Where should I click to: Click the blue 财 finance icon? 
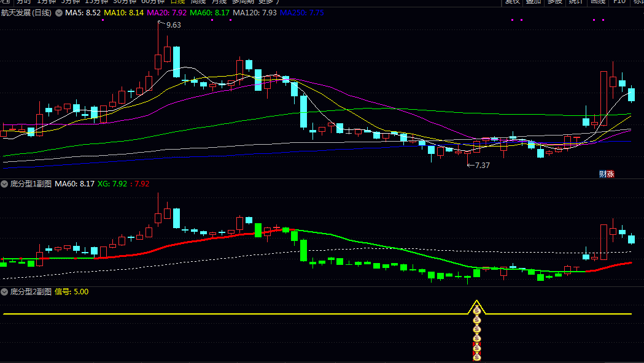coord(603,174)
